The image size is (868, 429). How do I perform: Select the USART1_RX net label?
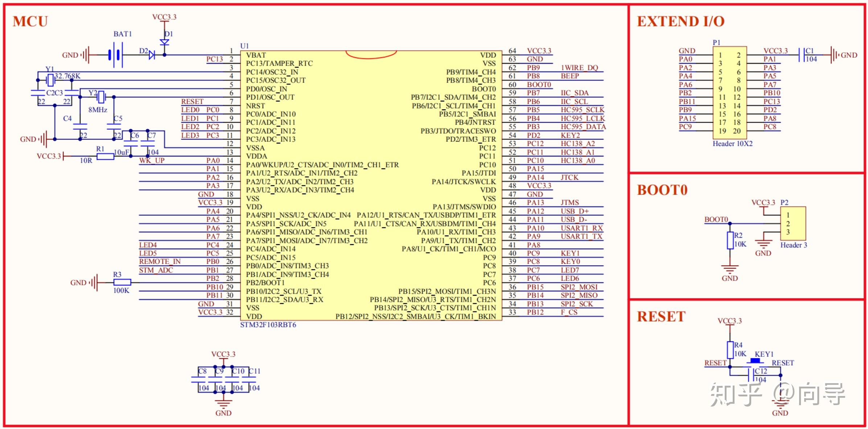point(581,228)
